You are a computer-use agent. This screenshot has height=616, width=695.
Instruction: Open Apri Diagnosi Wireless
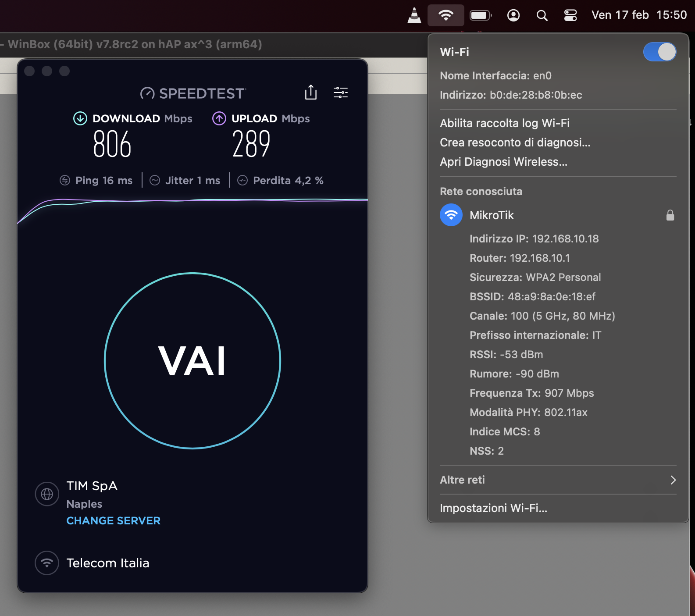(x=503, y=162)
